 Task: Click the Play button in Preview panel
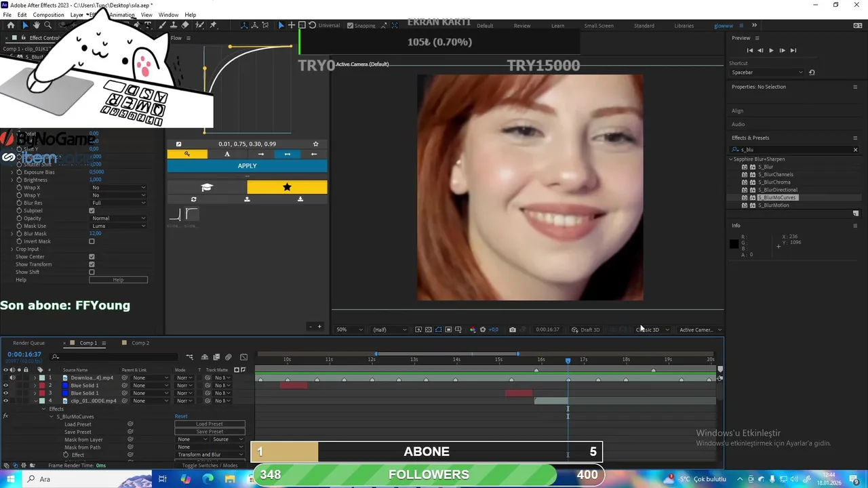pos(771,50)
